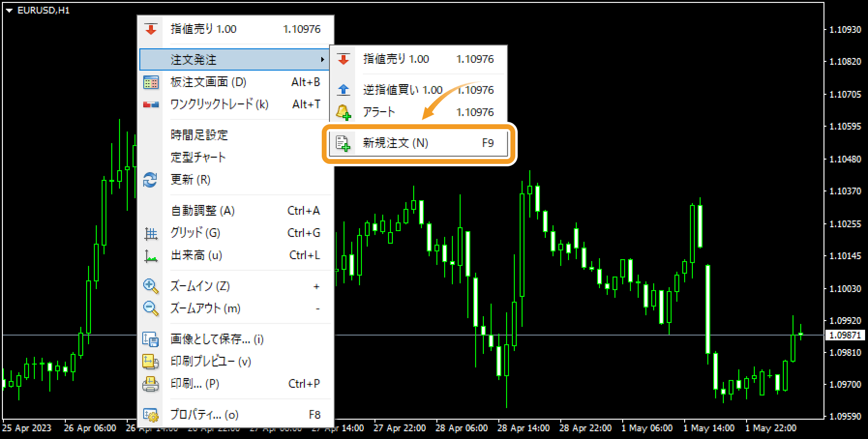
Task: Click the volumes (出来高) chart icon
Action: coord(151,256)
